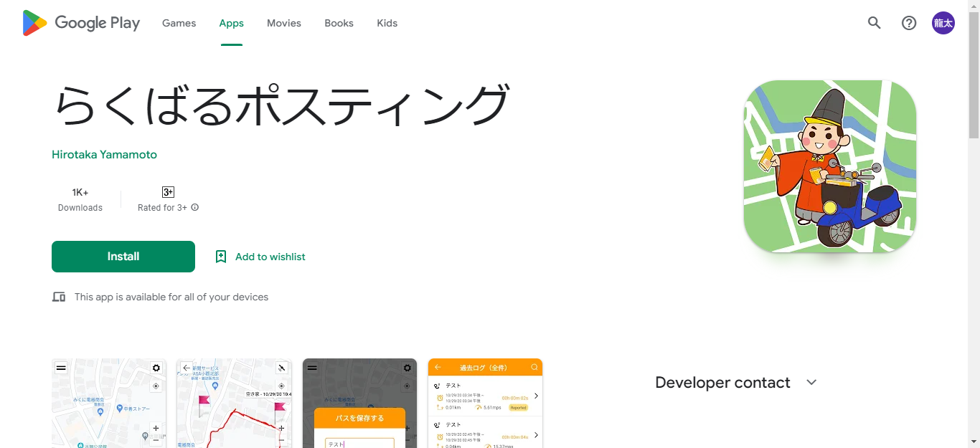Click the app title らくばるポスティング

(x=281, y=106)
